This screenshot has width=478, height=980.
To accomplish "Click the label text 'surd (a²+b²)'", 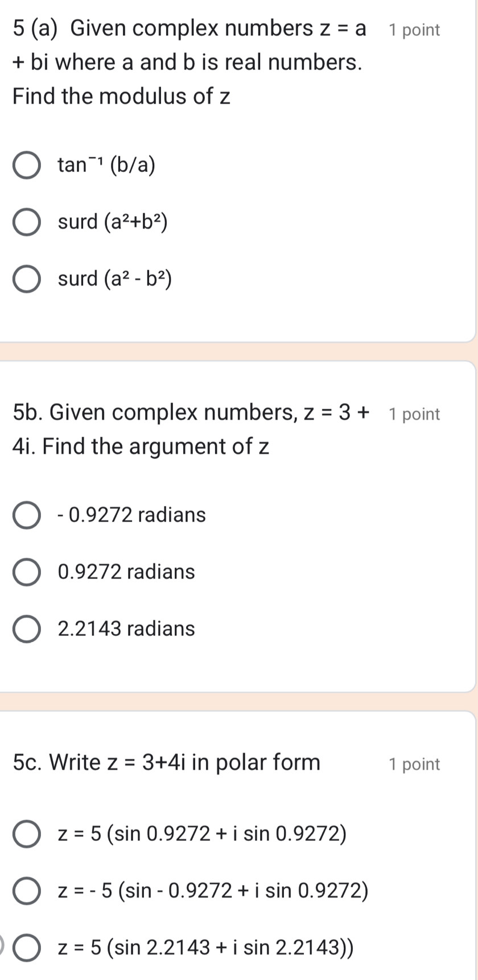I will 113,222.
